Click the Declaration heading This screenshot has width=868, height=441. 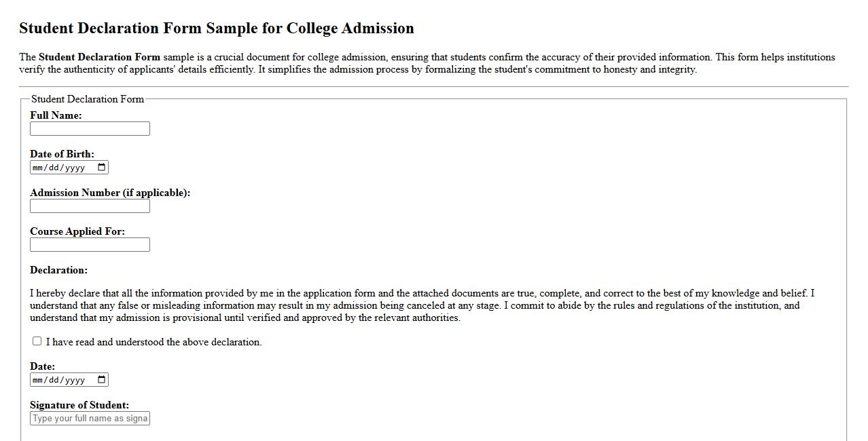click(x=59, y=270)
